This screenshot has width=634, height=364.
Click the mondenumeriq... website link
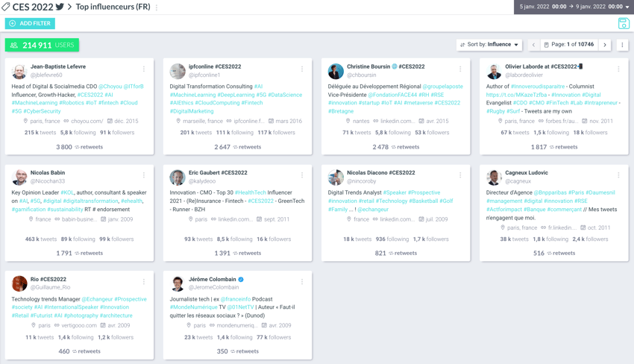(237, 325)
